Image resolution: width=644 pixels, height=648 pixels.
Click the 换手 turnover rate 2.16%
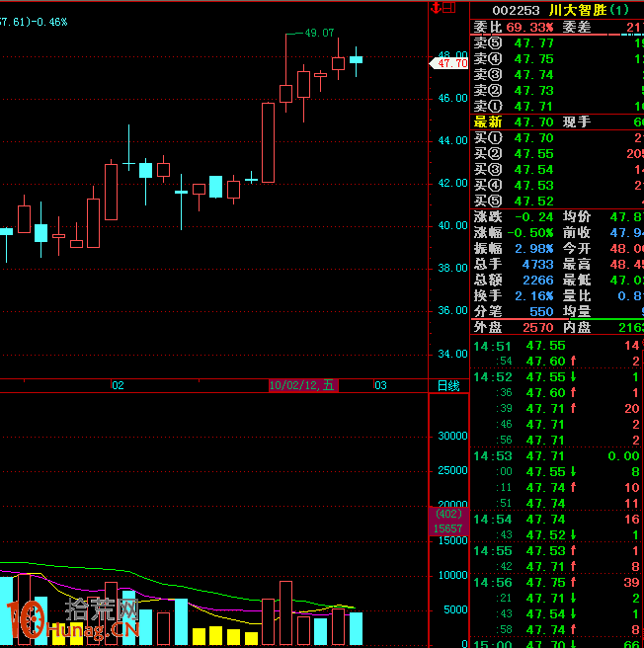tap(533, 295)
